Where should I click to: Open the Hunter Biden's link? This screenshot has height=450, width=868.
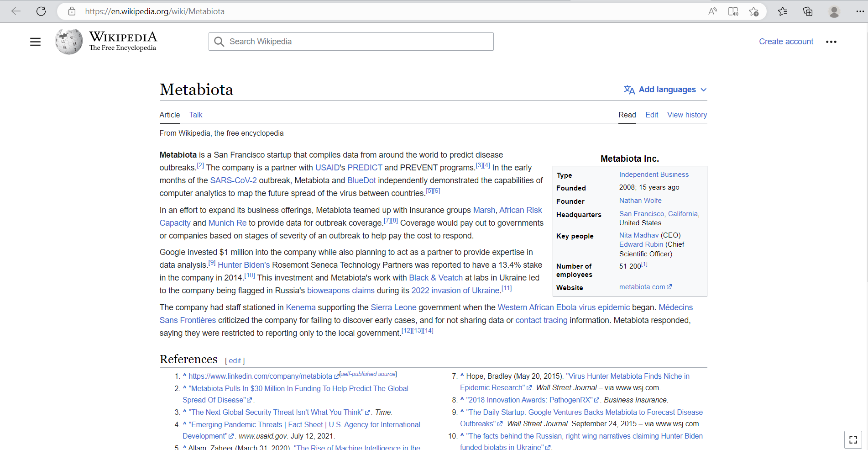click(244, 265)
